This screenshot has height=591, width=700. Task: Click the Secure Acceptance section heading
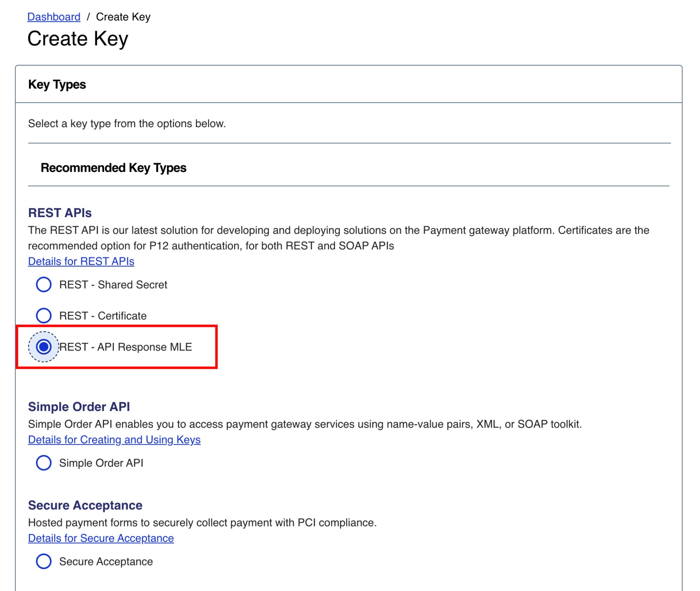pyautogui.click(x=85, y=506)
